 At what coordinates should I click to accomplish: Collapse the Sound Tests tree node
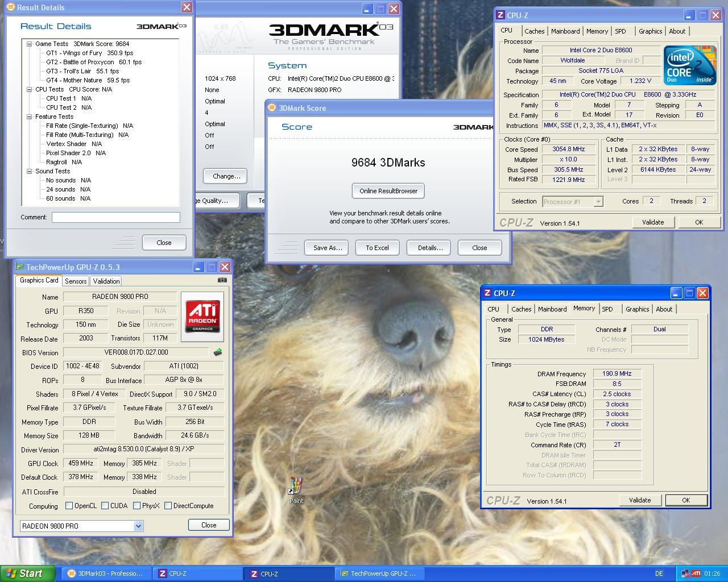pyautogui.click(x=30, y=171)
